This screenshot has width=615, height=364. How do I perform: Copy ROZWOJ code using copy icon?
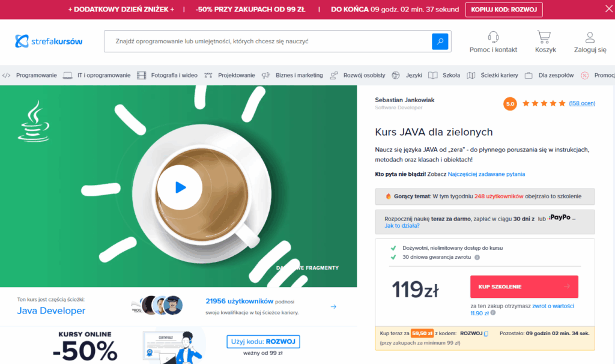click(486, 334)
